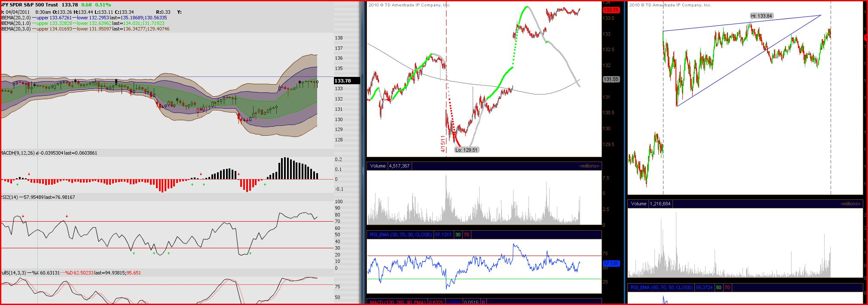Click the gray 131.55 moving average label
This screenshot has height=305, width=868.
(611, 79)
